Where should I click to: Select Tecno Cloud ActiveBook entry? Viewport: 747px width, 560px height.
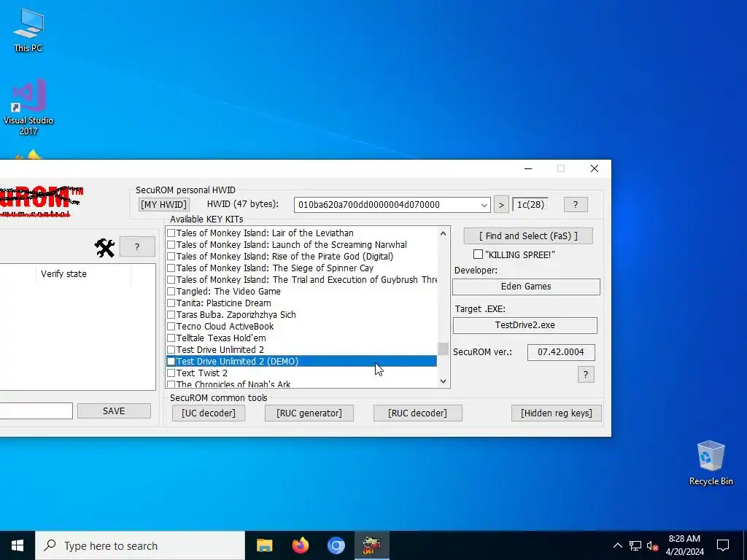click(225, 327)
